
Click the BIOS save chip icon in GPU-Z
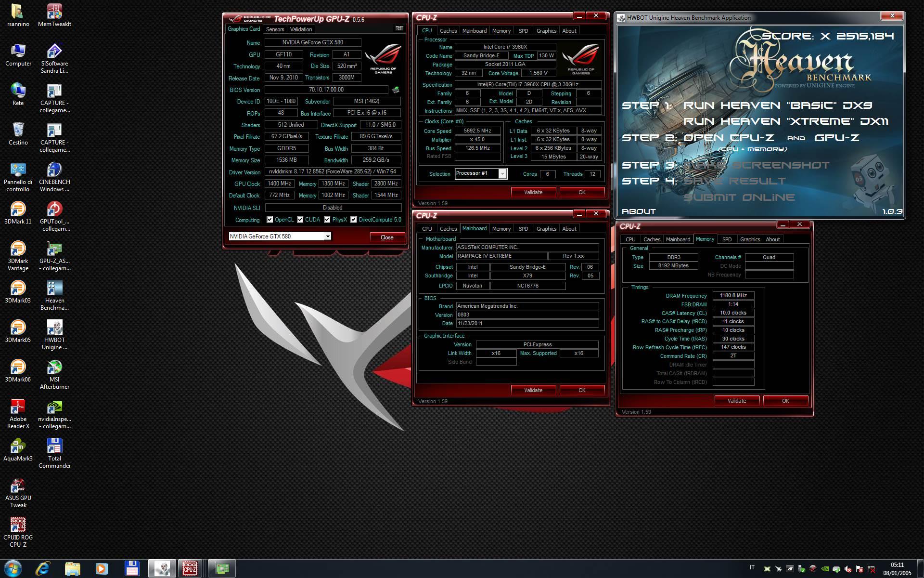(x=396, y=90)
